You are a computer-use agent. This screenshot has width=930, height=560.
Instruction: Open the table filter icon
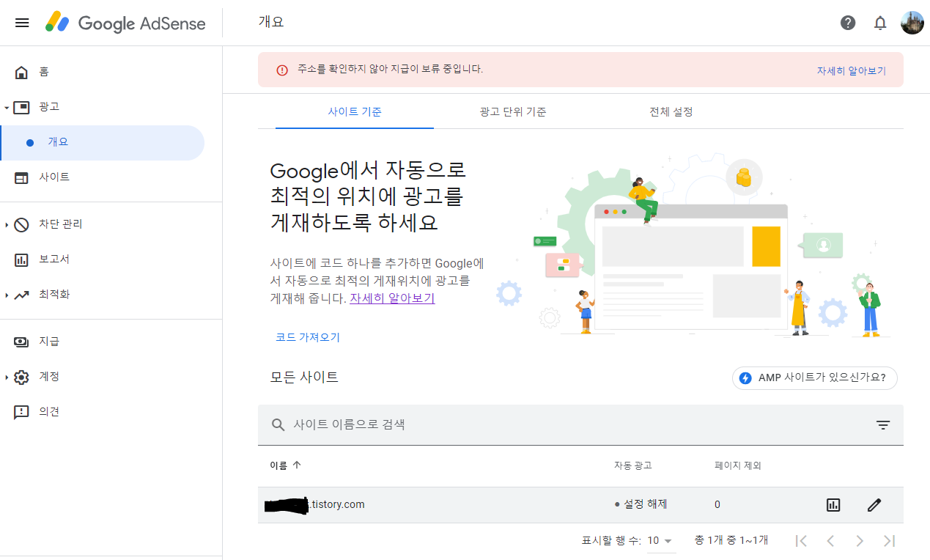[x=883, y=425]
